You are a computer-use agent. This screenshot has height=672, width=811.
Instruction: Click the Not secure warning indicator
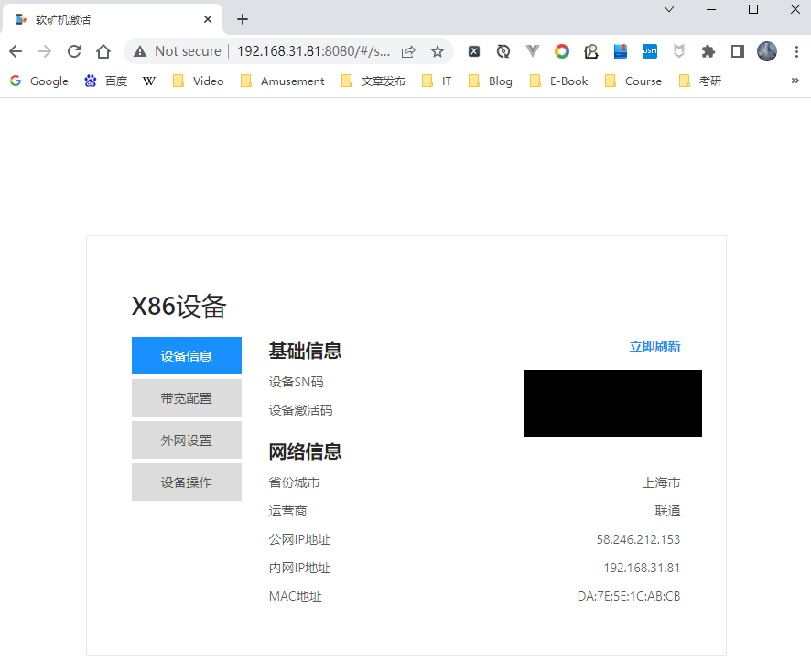[178, 51]
